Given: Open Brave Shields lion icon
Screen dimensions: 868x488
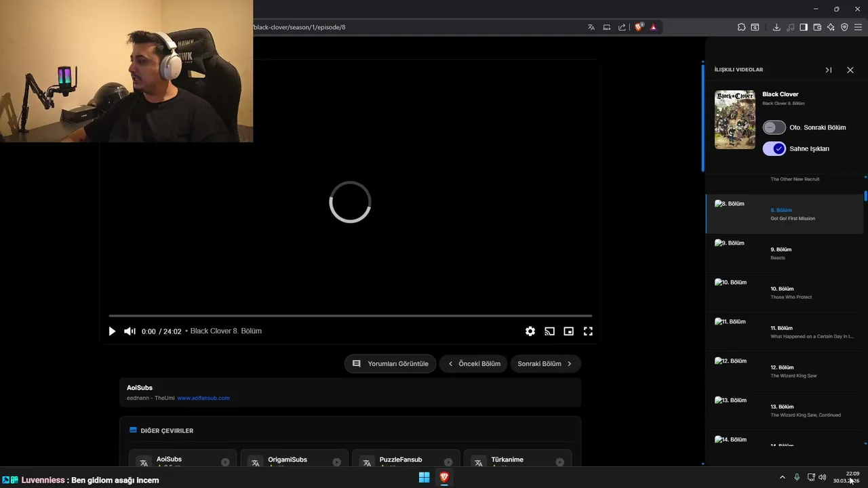Looking at the screenshot, I should pos(638,27).
